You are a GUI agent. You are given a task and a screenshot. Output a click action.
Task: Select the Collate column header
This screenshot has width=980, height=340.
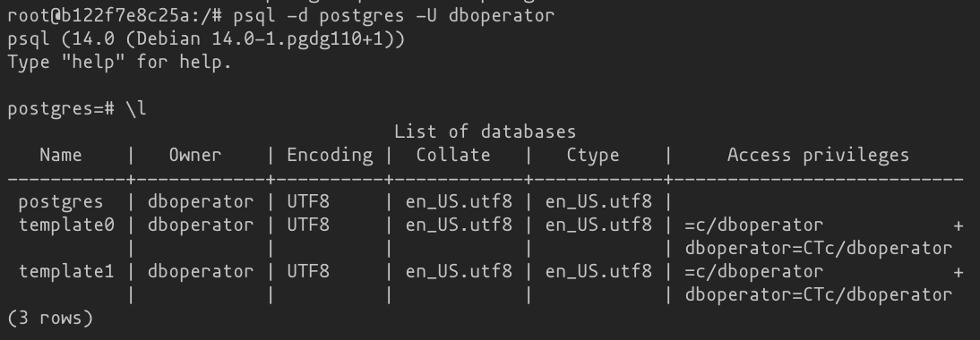click(x=453, y=155)
